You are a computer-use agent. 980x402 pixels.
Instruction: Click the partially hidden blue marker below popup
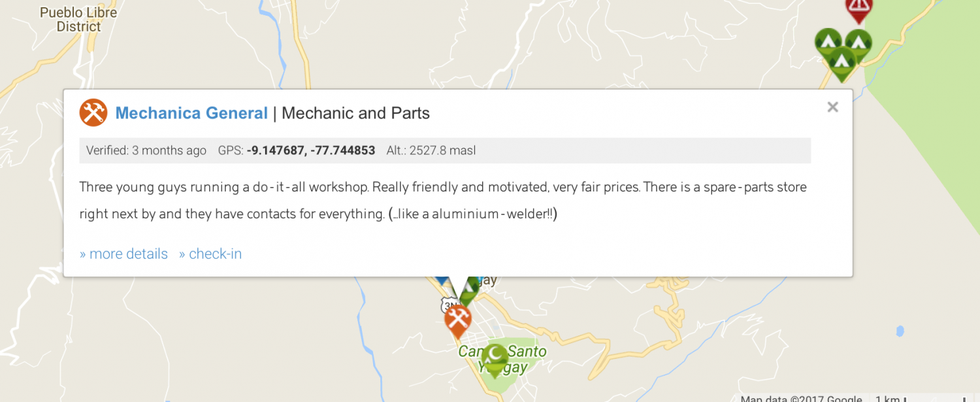click(441, 279)
